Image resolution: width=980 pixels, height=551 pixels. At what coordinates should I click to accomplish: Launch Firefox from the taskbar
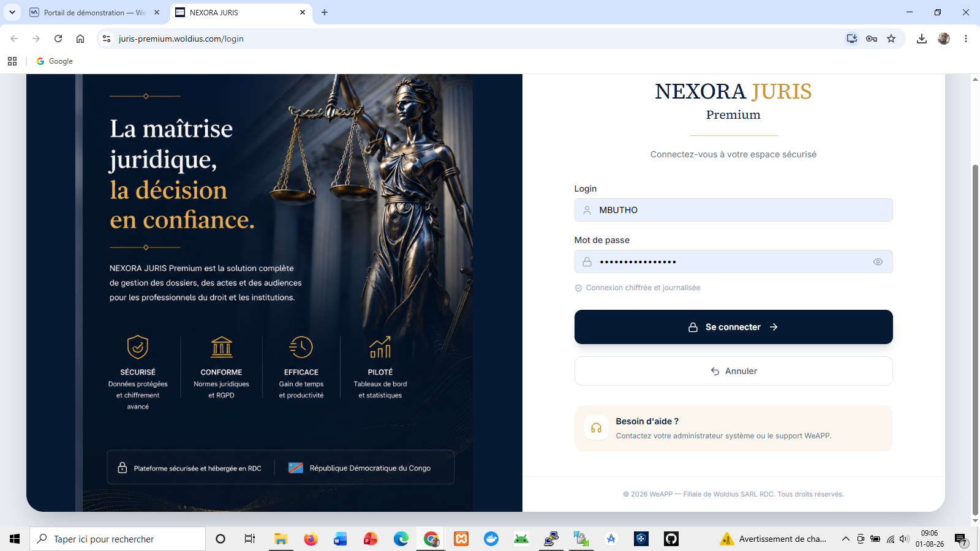pos(311,539)
